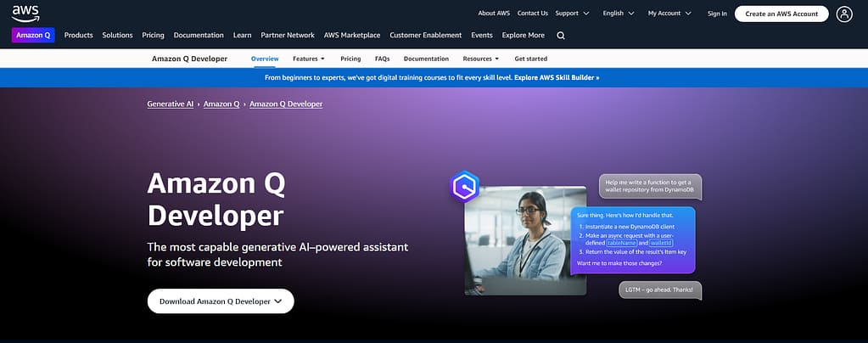Open the Solutions menu
The width and height of the screenshot is (868, 343).
117,36
